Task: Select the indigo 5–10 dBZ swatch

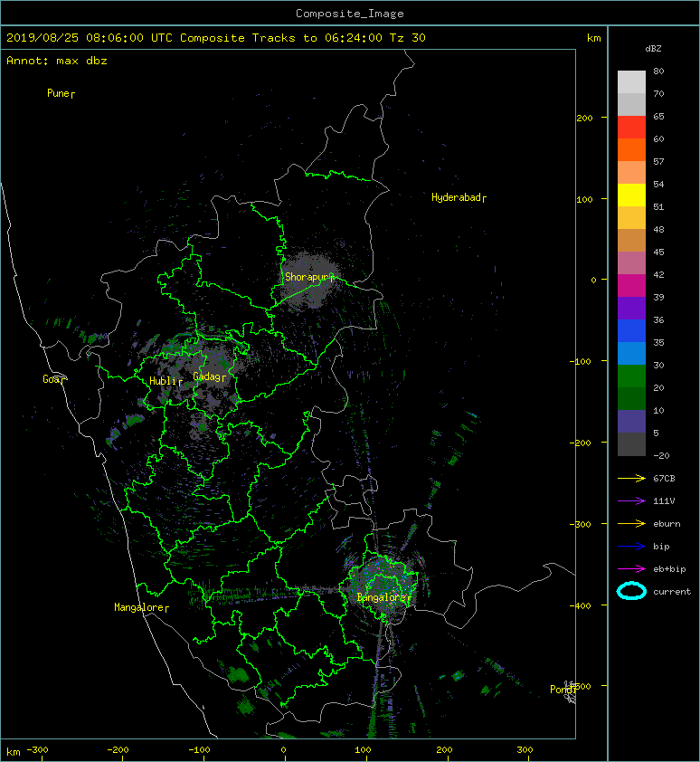Action: (631, 422)
